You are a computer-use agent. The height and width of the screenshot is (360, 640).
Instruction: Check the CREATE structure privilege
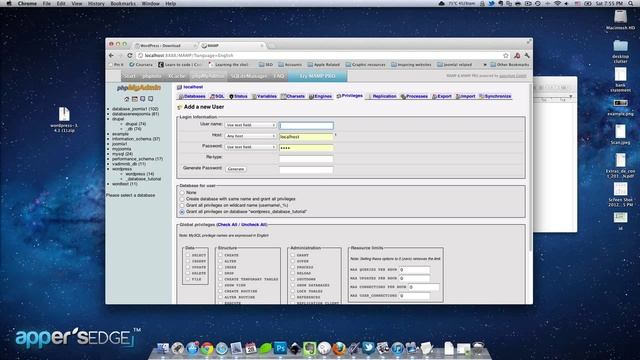(220, 255)
